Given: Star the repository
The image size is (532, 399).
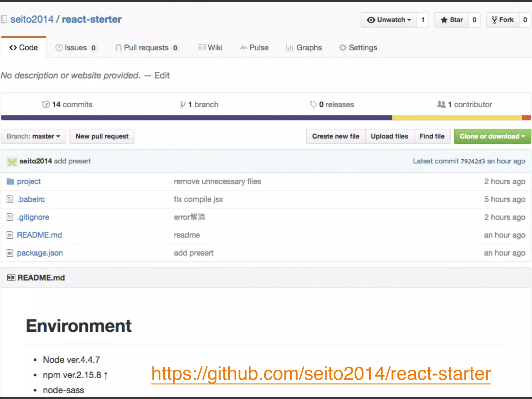Looking at the screenshot, I should (452, 20).
